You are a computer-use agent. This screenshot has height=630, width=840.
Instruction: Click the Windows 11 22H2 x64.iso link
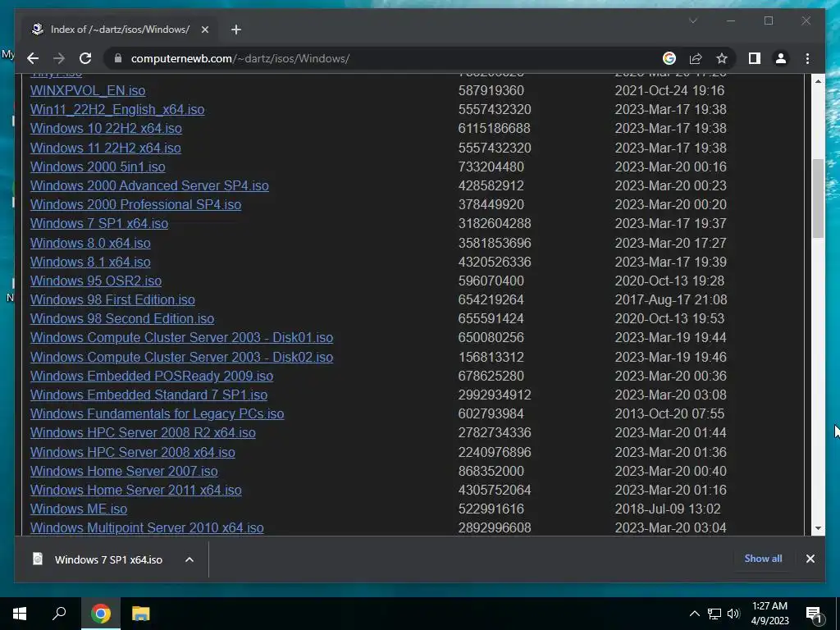pos(106,148)
